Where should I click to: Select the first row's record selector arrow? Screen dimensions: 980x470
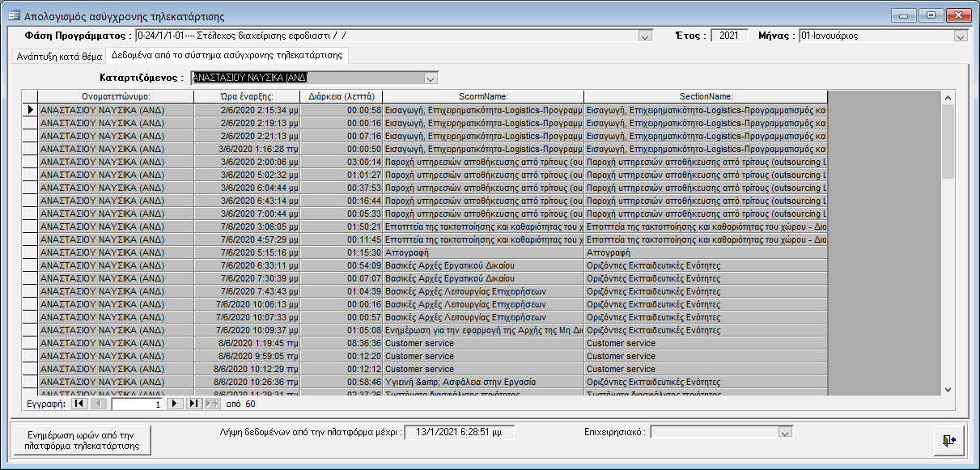(31, 110)
